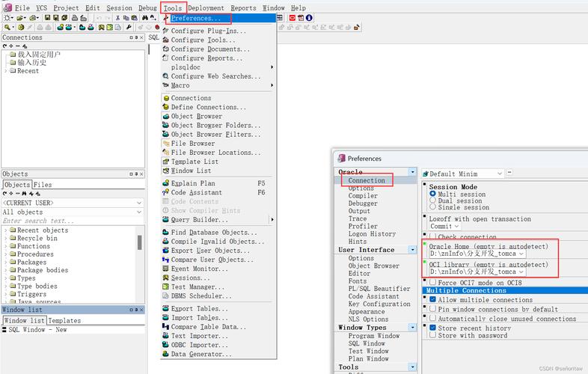
Task: Click the refresh icon in Objects panel
Action: (4, 194)
